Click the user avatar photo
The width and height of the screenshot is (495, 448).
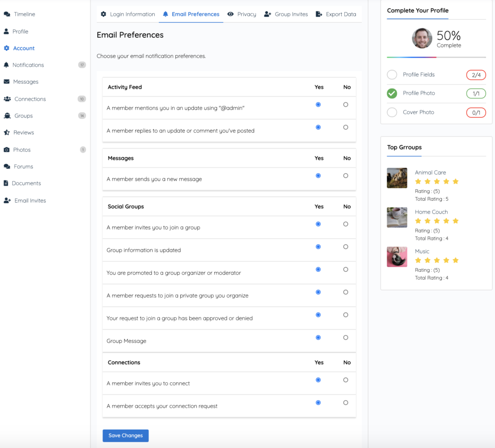[422, 38]
